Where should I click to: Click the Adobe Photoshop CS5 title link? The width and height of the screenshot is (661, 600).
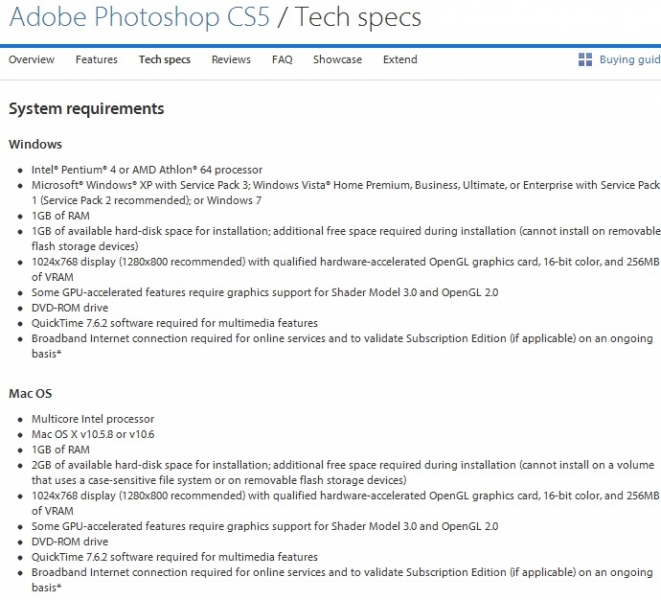(x=140, y=18)
